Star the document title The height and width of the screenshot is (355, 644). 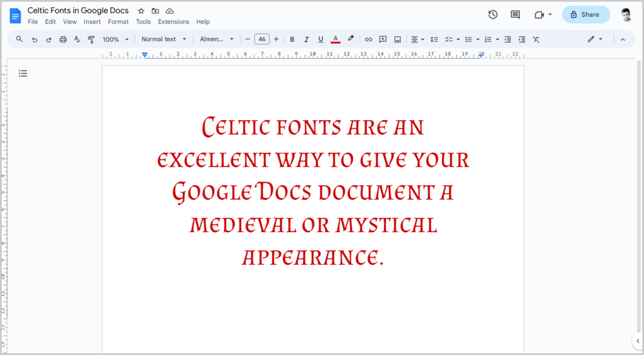[x=141, y=11]
